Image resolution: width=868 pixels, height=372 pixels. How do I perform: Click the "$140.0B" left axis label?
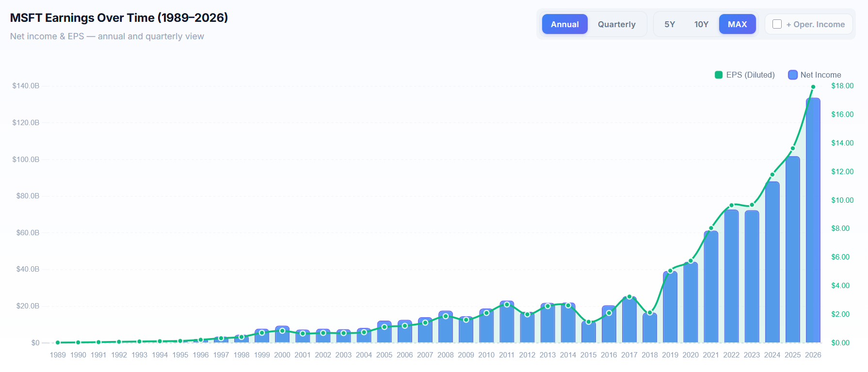click(x=26, y=86)
